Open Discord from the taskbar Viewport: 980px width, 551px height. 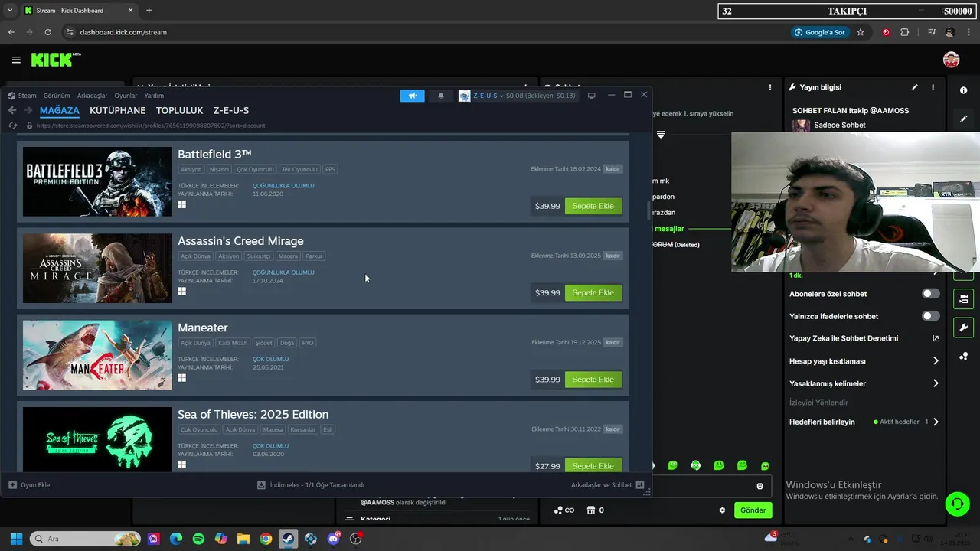(333, 539)
